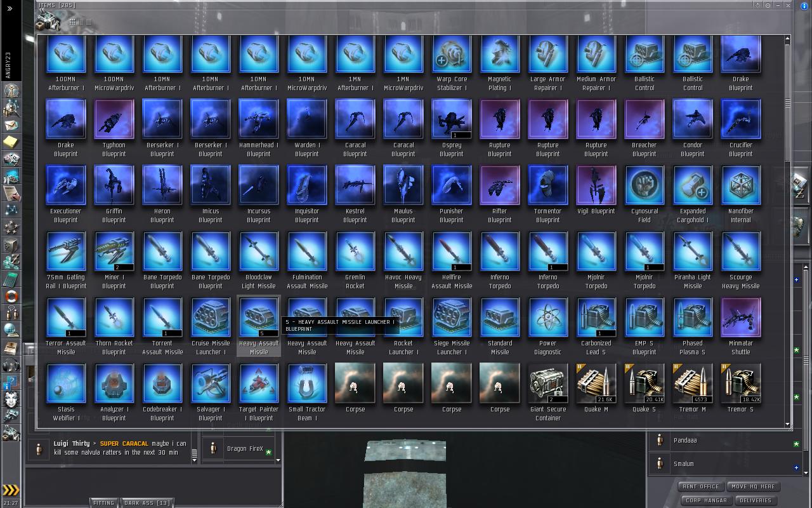Pick the Cruise Missile Launcher I item

coord(211,326)
